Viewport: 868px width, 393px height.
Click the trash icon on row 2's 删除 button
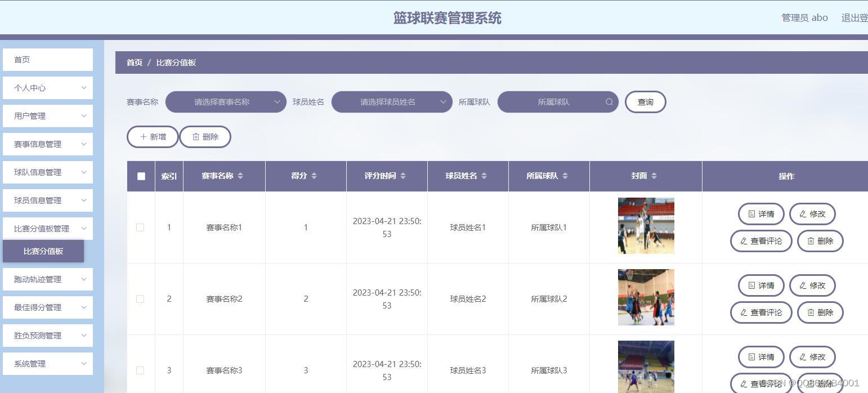point(811,312)
